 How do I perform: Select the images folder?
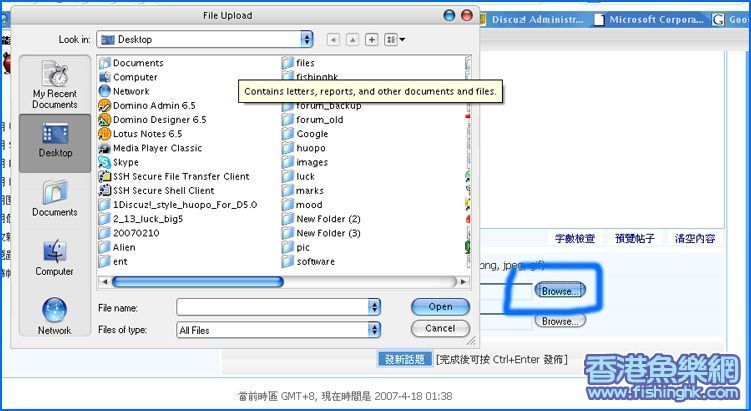305,162
